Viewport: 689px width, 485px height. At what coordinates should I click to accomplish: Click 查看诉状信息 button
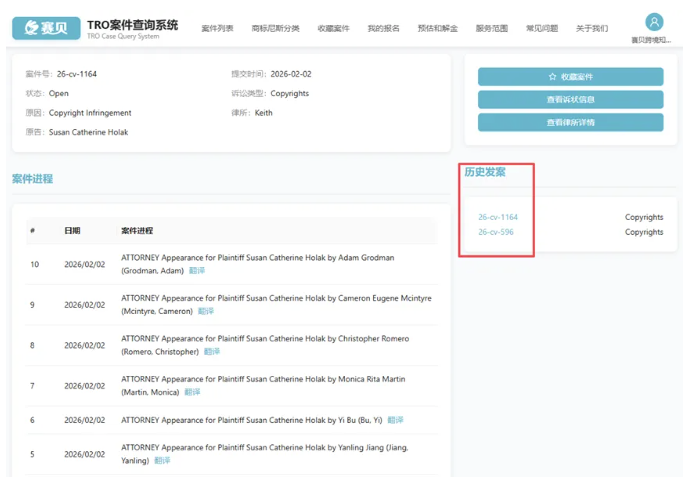[570, 100]
